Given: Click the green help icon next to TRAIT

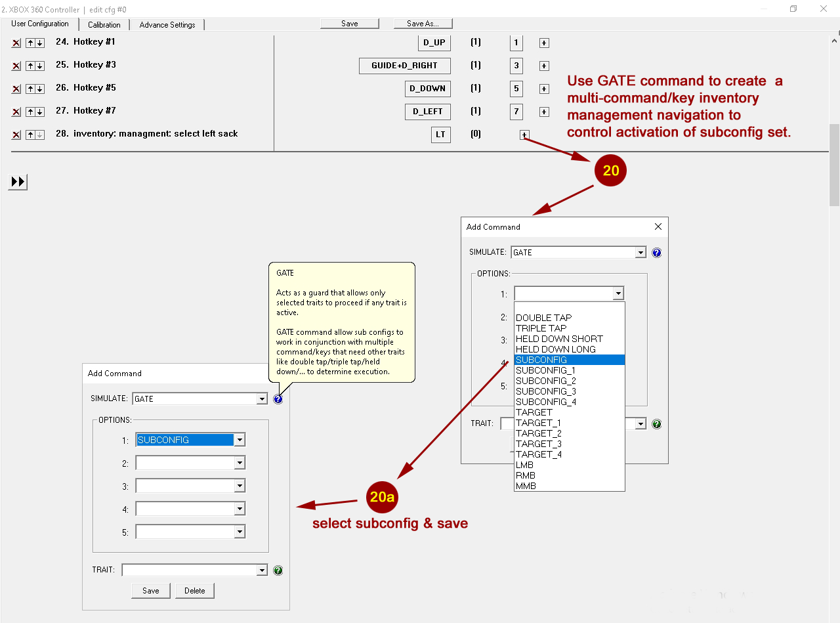Looking at the screenshot, I should click(278, 570).
